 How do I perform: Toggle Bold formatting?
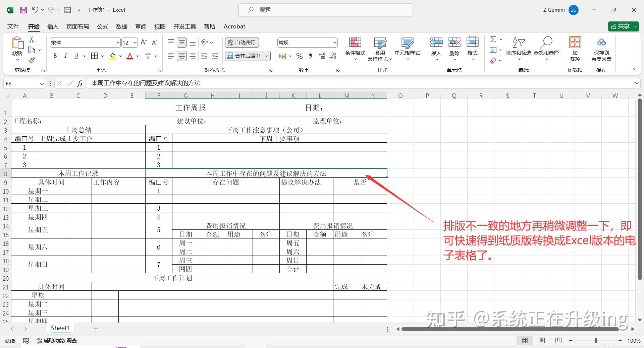click(55, 56)
